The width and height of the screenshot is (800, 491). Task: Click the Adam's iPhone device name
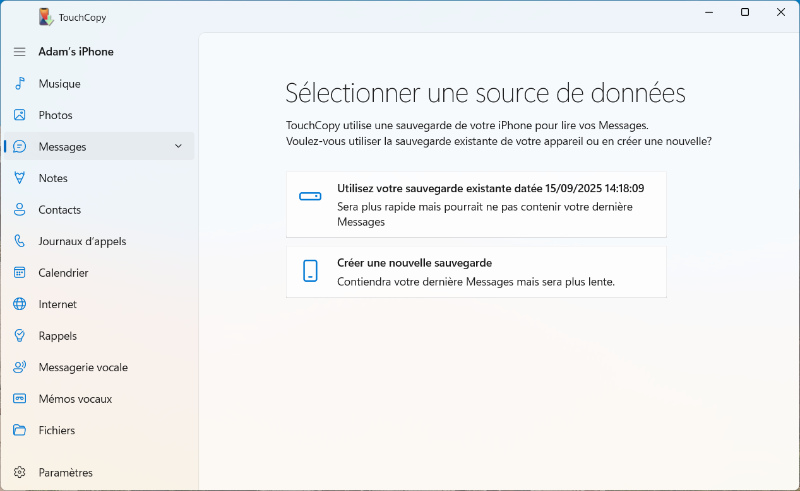tap(76, 52)
